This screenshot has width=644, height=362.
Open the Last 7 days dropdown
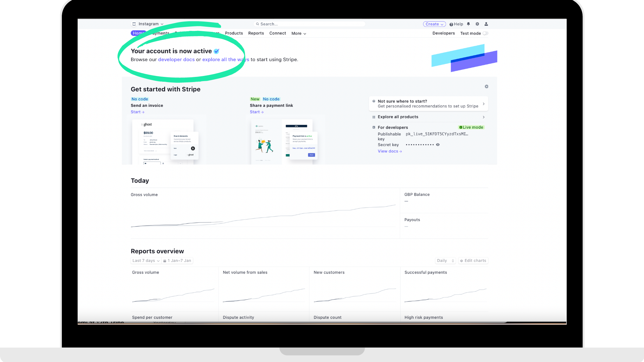(x=146, y=261)
